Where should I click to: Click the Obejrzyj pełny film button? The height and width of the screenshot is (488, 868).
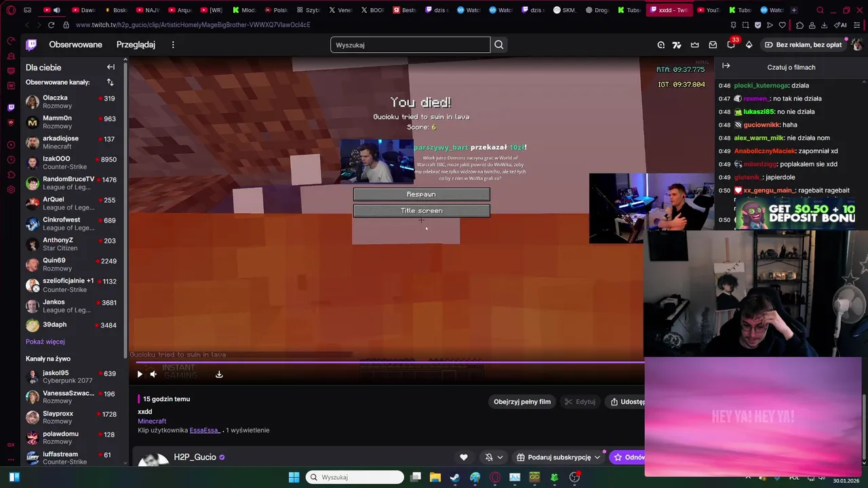pyautogui.click(x=522, y=401)
